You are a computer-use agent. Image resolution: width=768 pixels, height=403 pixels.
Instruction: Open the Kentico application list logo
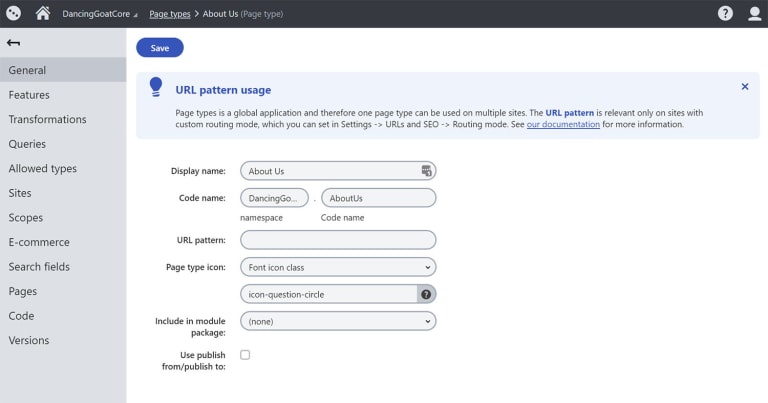click(x=13, y=13)
